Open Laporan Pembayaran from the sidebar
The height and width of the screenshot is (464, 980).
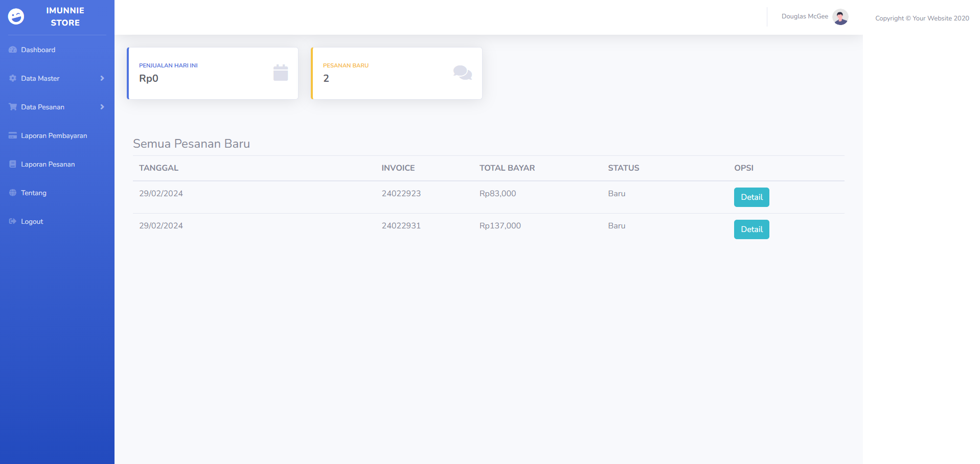54,135
